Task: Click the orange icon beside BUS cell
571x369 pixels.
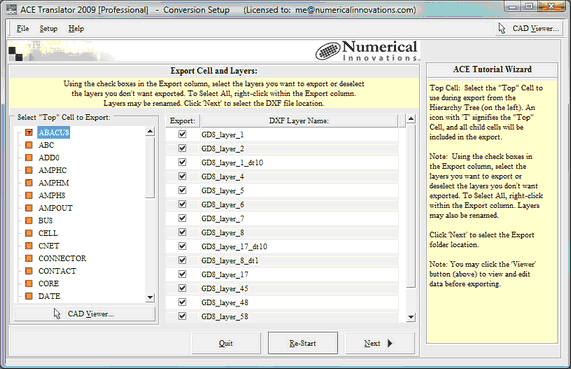Action: point(29,220)
